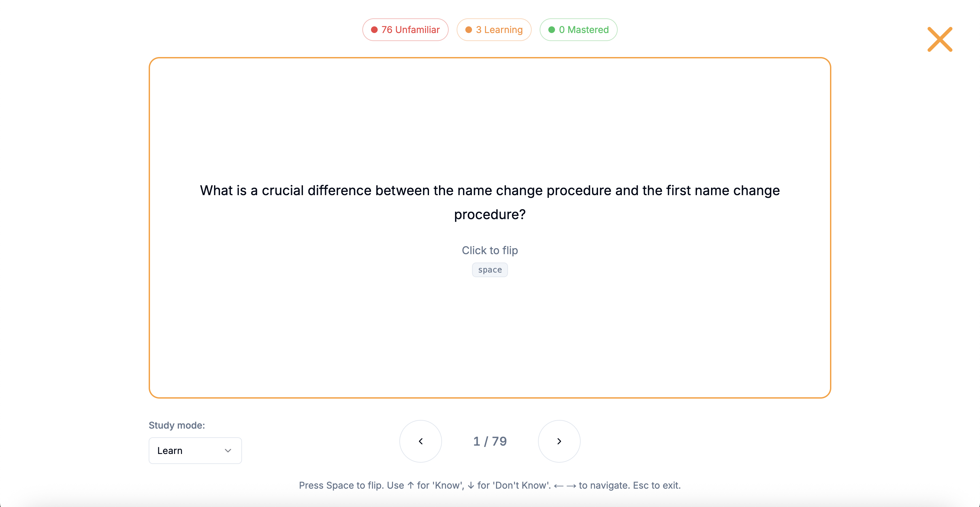Click the orange X to exit study mode
This screenshot has width=980, height=507.
pyautogui.click(x=939, y=39)
